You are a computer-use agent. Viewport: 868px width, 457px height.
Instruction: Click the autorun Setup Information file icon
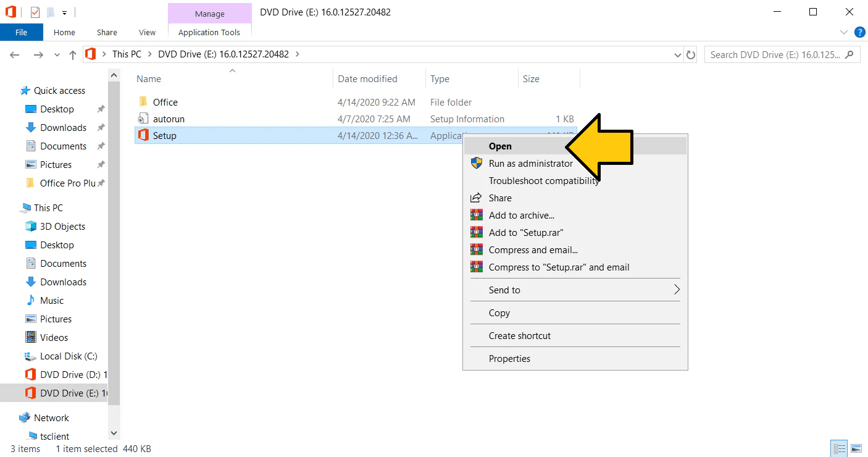(143, 119)
